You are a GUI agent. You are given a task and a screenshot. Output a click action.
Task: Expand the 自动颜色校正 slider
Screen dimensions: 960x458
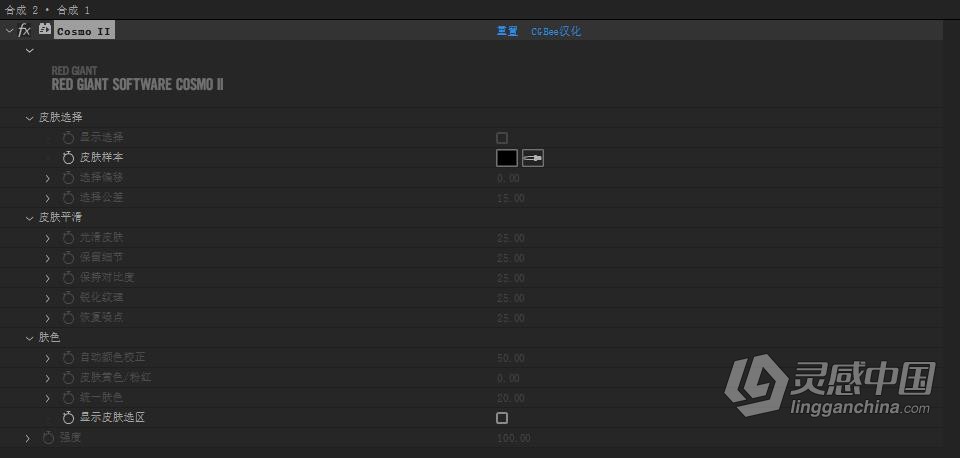(48, 358)
